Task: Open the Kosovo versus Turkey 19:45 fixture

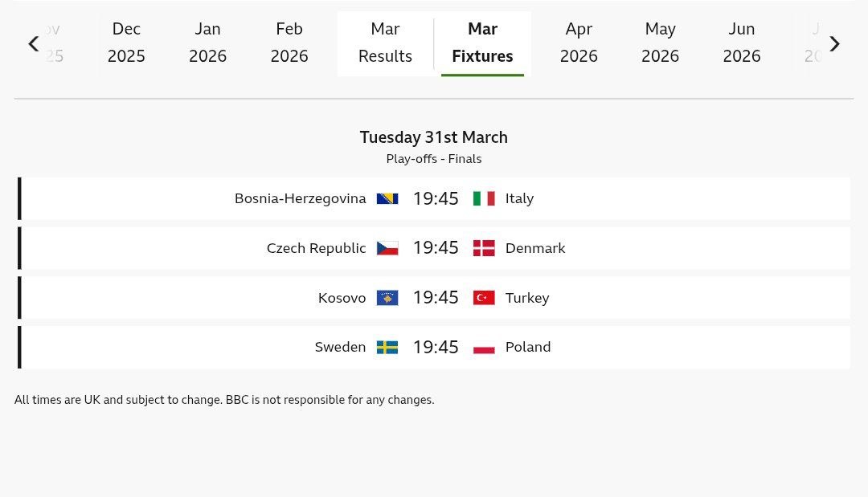Action: (x=436, y=298)
